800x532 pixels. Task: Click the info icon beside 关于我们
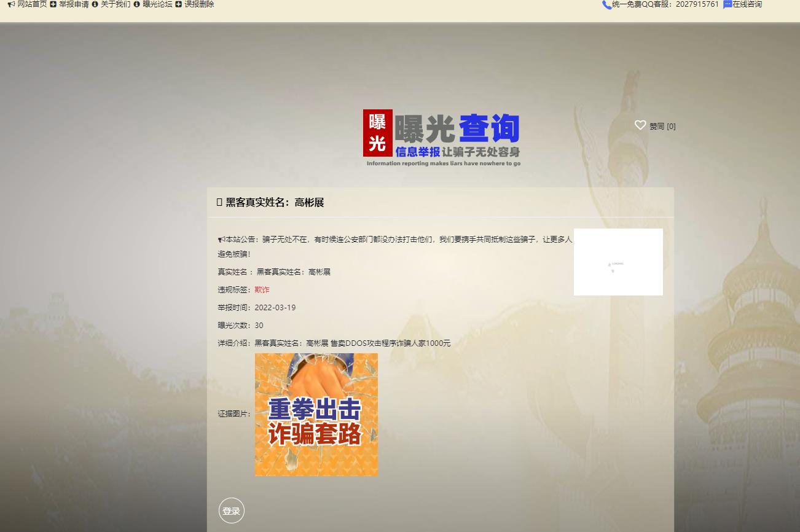[95, 4]
